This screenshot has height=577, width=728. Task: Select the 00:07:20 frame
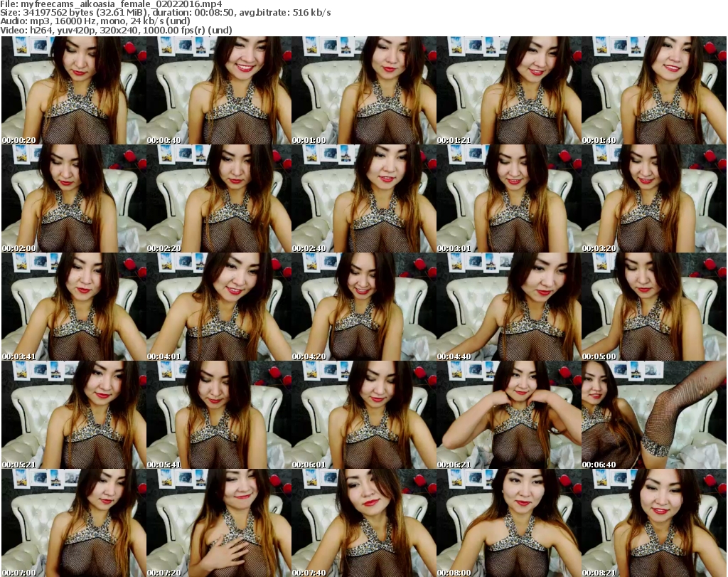[219, 523]
